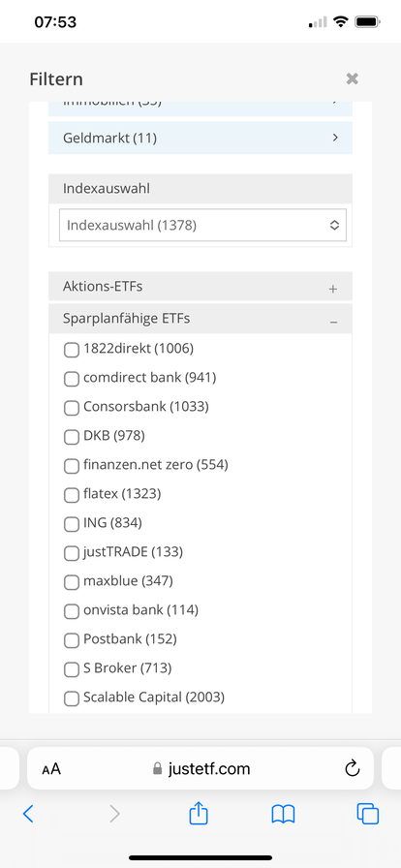Image resolution: width=401 pixels, height=868 pixels.
Task: Open the AA reader text-size menu
Action: (51, 769)
